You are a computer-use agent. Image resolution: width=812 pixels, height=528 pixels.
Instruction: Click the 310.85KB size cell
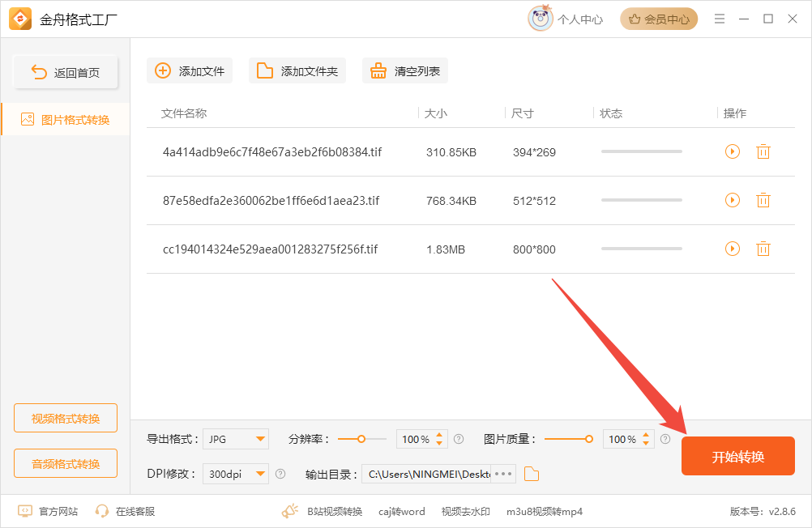click(x=451, y=152)
